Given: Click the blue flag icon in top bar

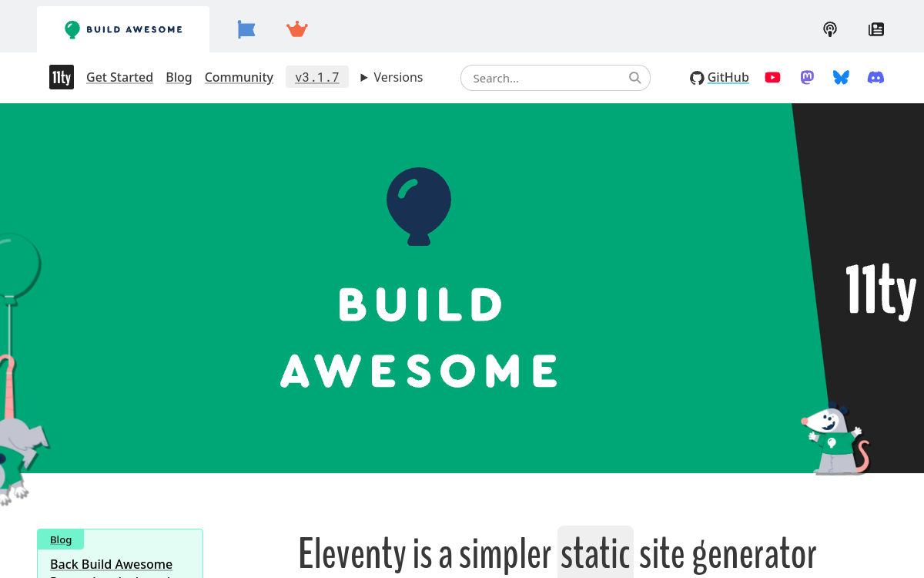Looking at the screenshot, I should point(246,29).
